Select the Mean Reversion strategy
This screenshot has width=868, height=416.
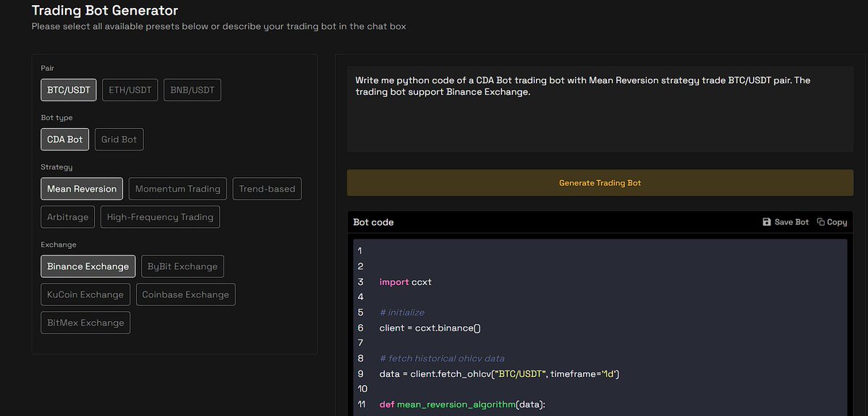click(82, 189)
